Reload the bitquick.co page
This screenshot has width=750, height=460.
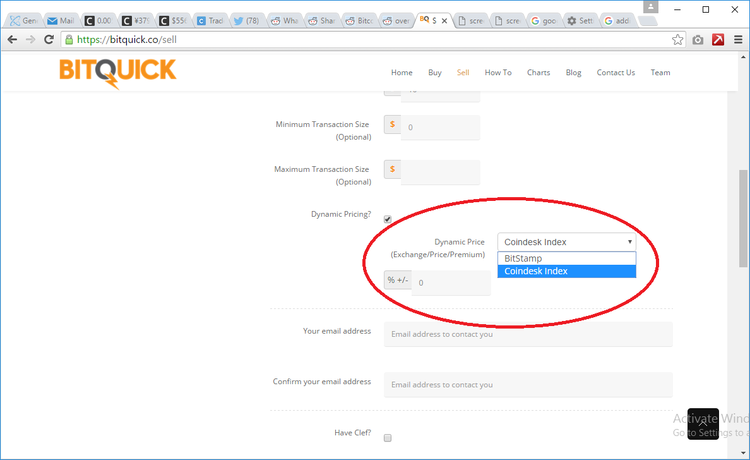[x=49, y=40]
